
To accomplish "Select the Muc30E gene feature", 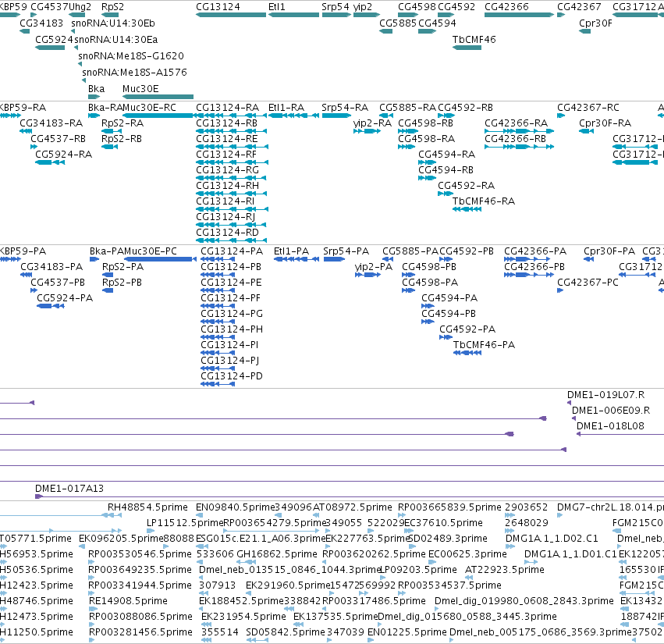I will [158, 97].
